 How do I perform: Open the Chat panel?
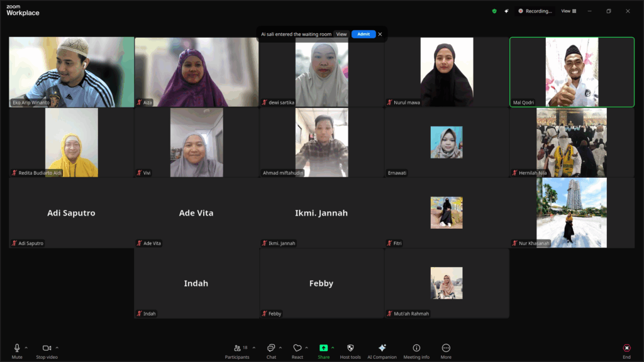click(271, 348)
